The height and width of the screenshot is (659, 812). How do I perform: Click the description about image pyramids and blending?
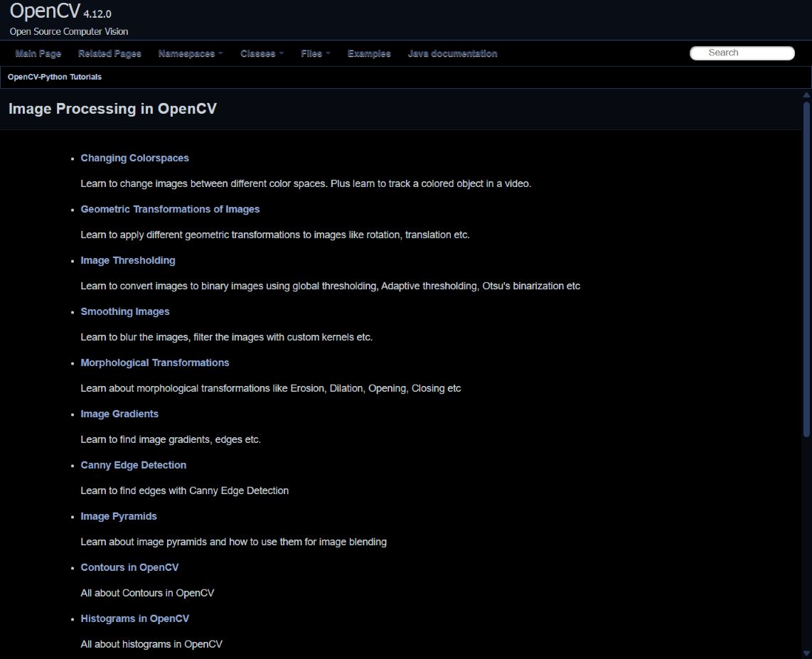(233, 542)
